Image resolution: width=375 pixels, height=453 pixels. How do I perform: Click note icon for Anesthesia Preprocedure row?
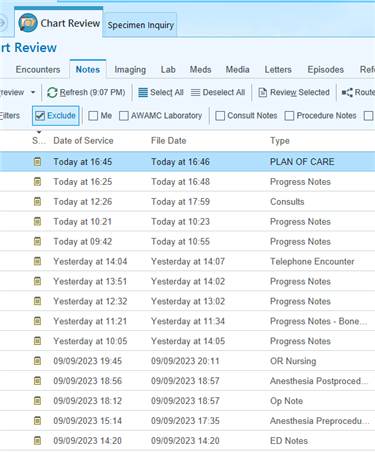38,421
